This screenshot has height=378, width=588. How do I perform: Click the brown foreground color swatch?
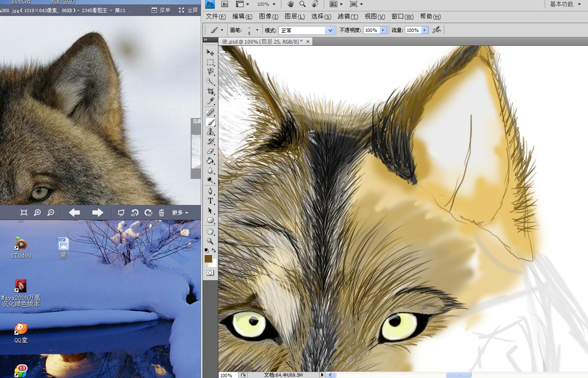tap(208, 259)
